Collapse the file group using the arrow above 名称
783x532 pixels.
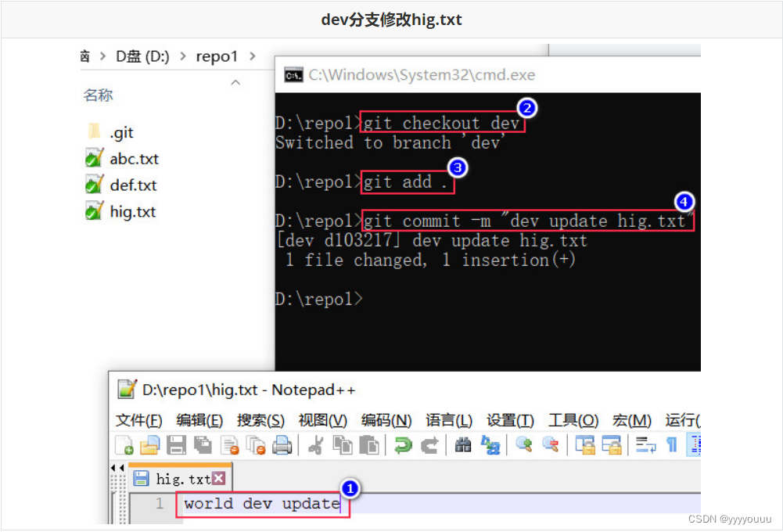pyautogui.click(x=235, y=82)
